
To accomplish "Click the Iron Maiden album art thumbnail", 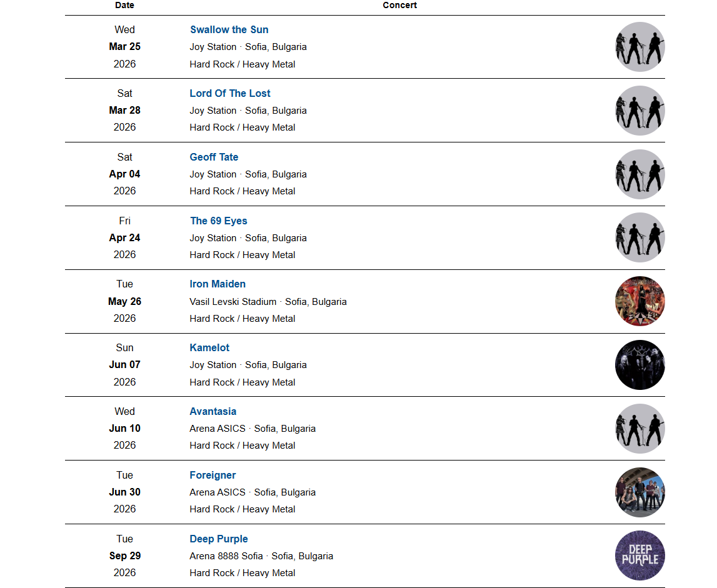I will tap(639, 301).
